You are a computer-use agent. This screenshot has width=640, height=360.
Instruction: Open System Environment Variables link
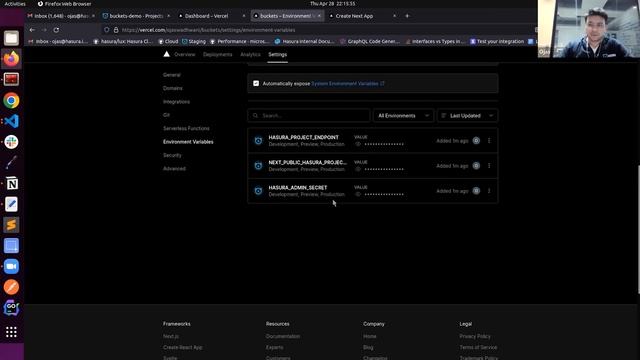point(348,83)
